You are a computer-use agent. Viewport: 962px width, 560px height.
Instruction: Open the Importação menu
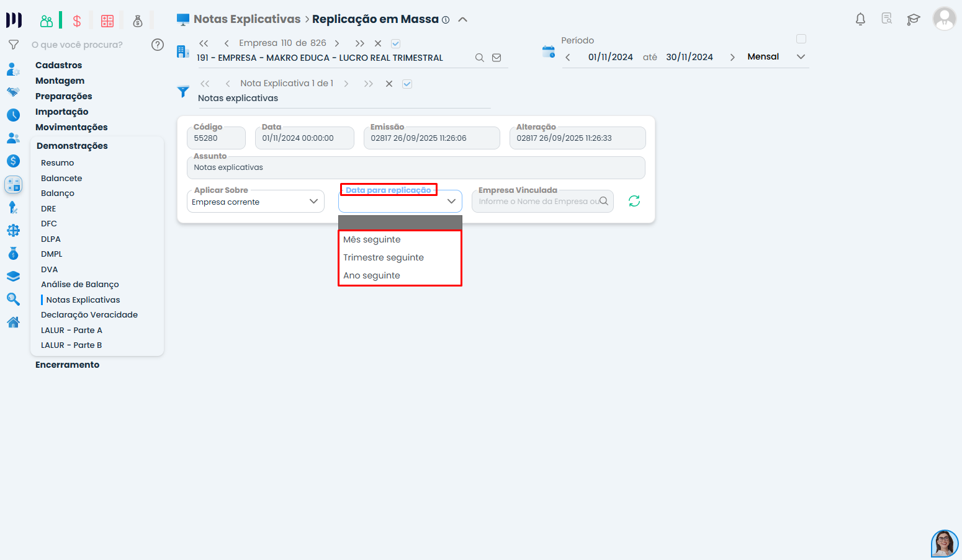[61, 112]
